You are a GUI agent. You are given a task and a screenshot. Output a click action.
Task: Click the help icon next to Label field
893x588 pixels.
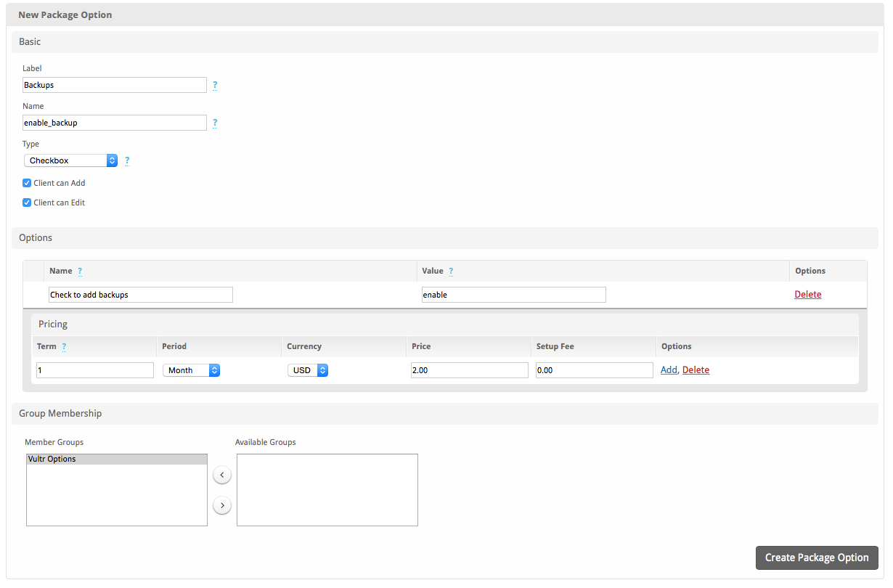coord(215,85)
